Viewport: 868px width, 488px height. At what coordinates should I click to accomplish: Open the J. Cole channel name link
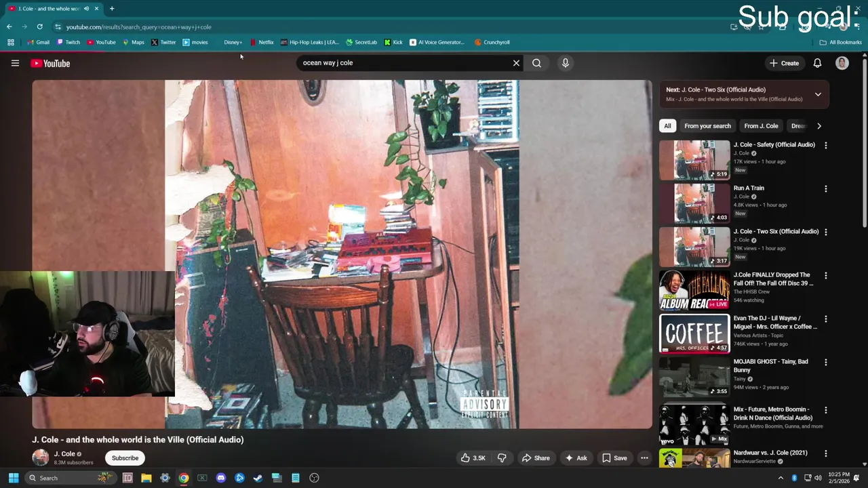[64, 454]
